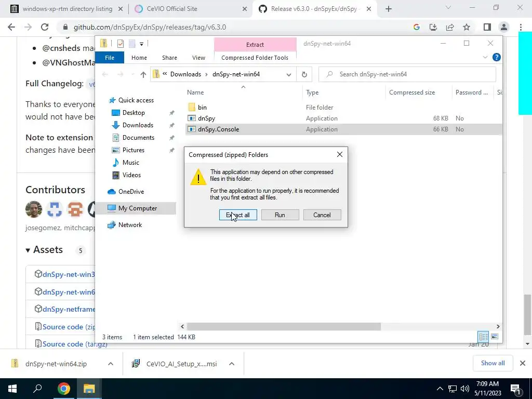Open Pictures in navigation pane
This screenshot has height=399, width=532.
click(x=133, y=150)
